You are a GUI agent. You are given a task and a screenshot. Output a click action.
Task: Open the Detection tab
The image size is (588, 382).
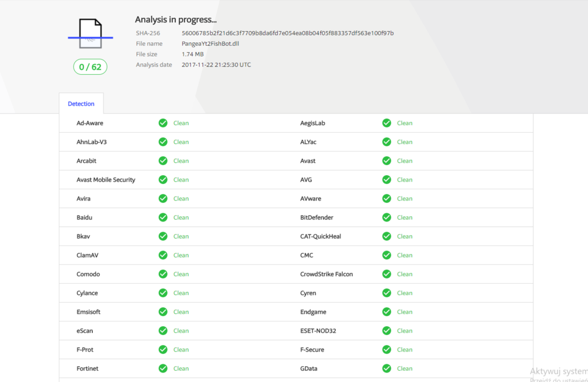tap(81, 104)
